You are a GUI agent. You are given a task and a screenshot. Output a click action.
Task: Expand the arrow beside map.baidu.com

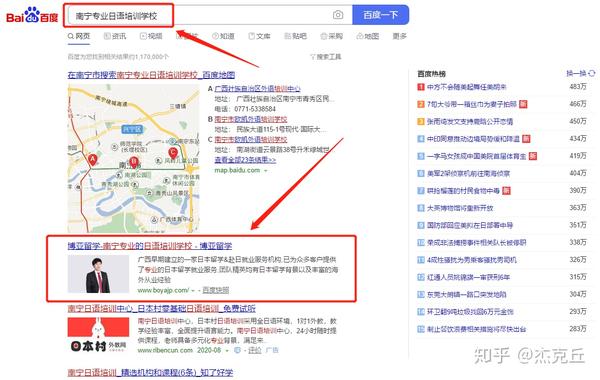266,170
